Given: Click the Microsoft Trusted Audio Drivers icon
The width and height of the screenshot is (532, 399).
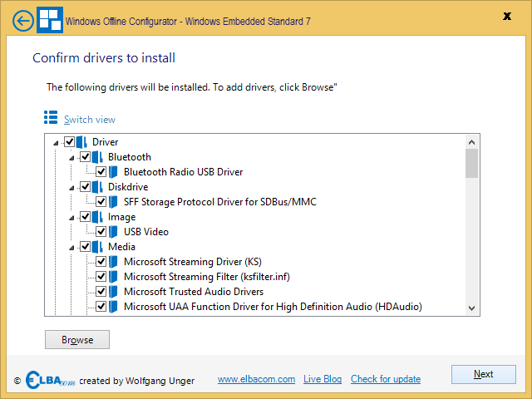Looking at the screenshot, I should (113, 291).
